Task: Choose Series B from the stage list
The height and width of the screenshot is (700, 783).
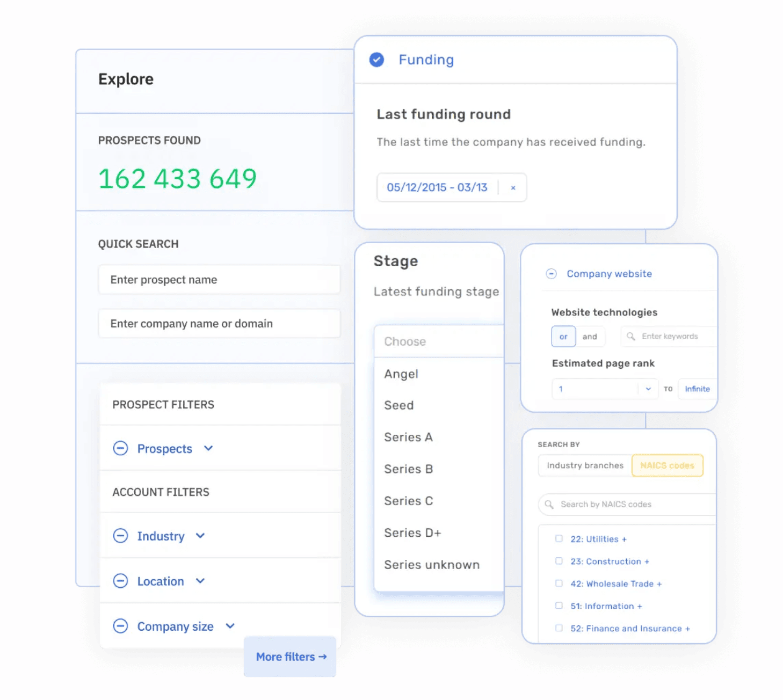Action: tap(408, 469)
